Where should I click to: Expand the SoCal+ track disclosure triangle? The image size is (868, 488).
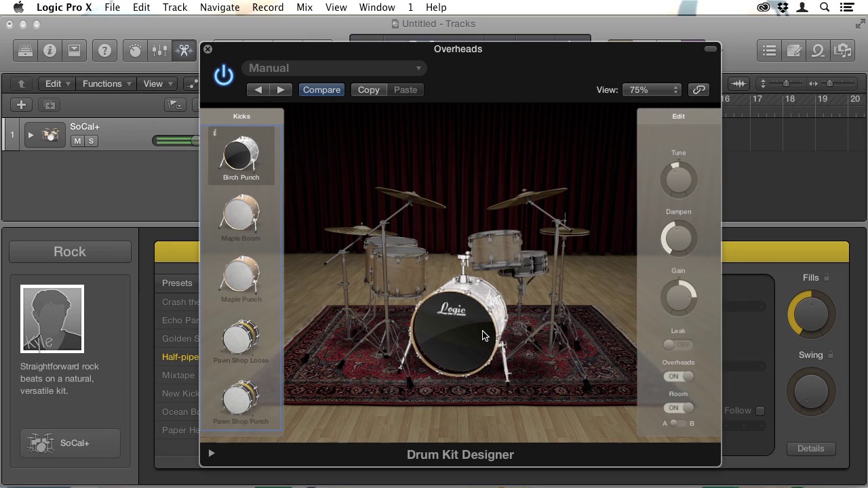click(31, 135)
